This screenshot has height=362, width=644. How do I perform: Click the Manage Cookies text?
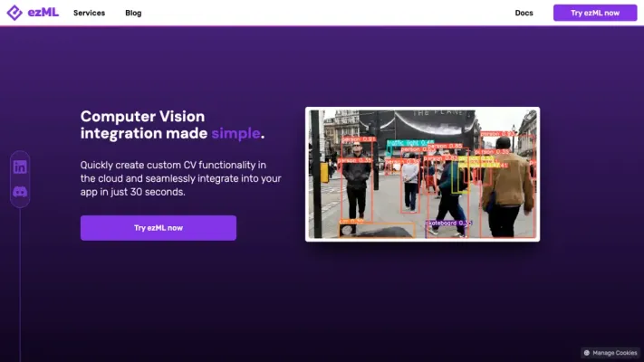click(616, 352)
